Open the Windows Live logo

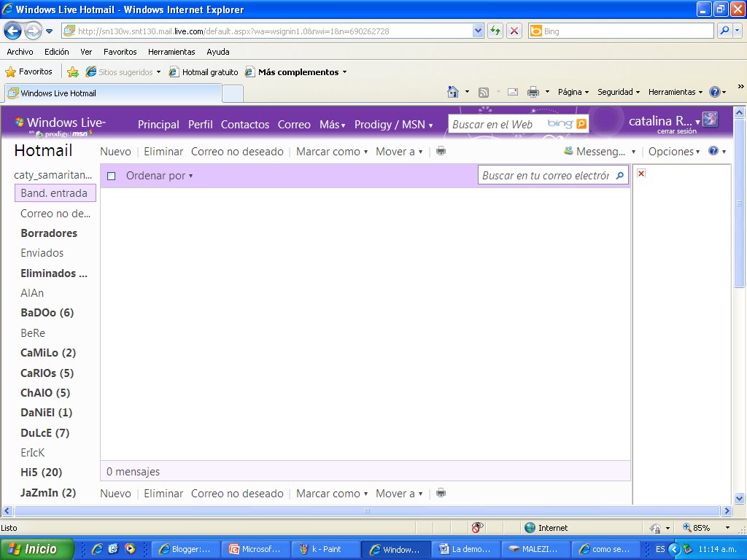[x=60, y=122]
